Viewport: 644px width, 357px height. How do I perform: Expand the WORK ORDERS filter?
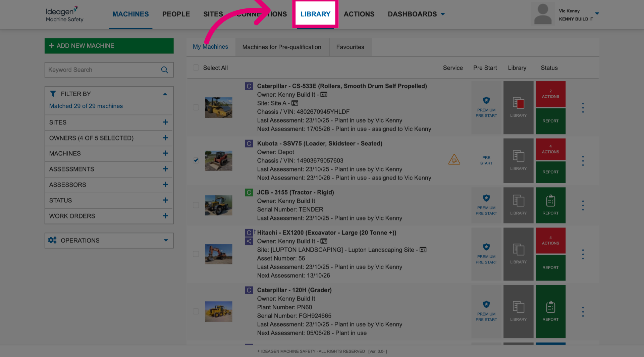165,216
